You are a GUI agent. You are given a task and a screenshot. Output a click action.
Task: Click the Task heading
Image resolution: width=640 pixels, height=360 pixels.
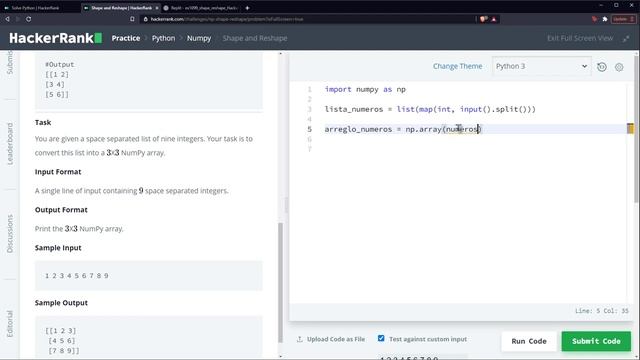43,122
